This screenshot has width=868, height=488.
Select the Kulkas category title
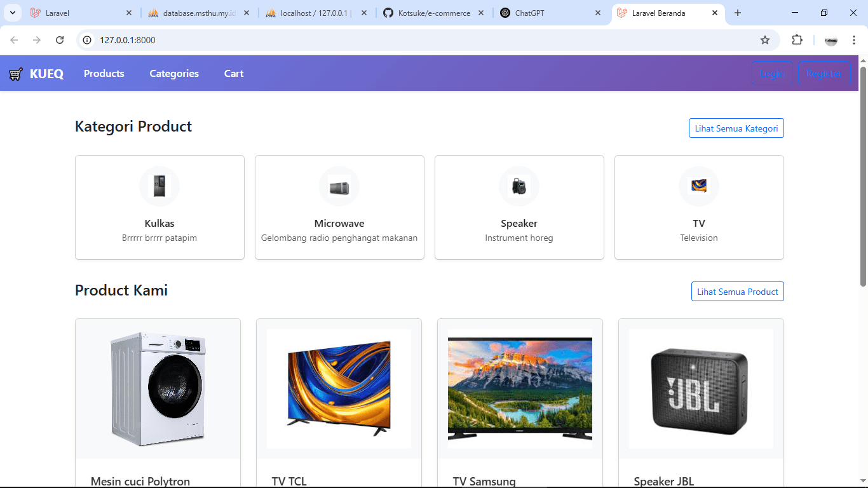click(159, 224)
